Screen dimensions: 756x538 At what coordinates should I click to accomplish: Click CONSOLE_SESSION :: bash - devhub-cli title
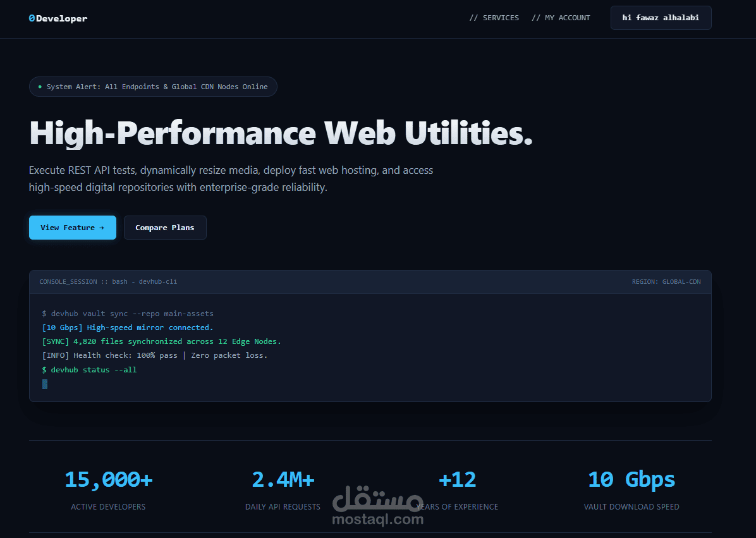[x=108, y=281]
